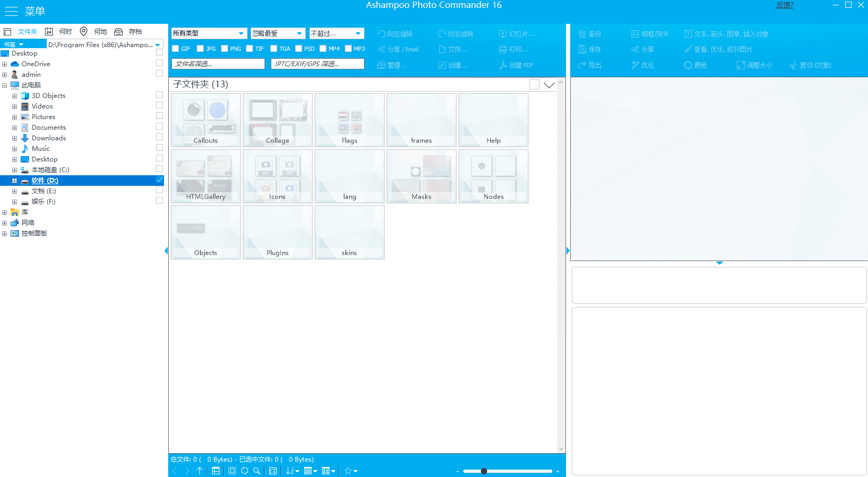Click the 打印... print button
The width and height of the screenshot is (868, 477).
pyautogui.click(x=513, y=49)
